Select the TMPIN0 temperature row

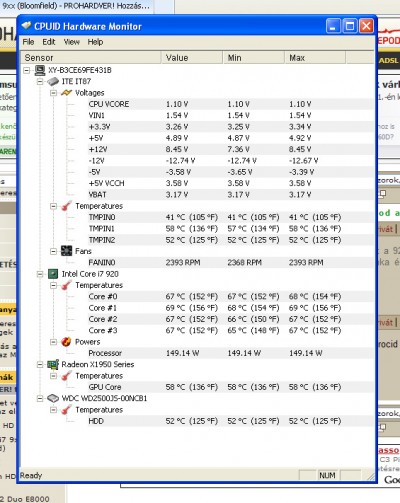(230, 218)
